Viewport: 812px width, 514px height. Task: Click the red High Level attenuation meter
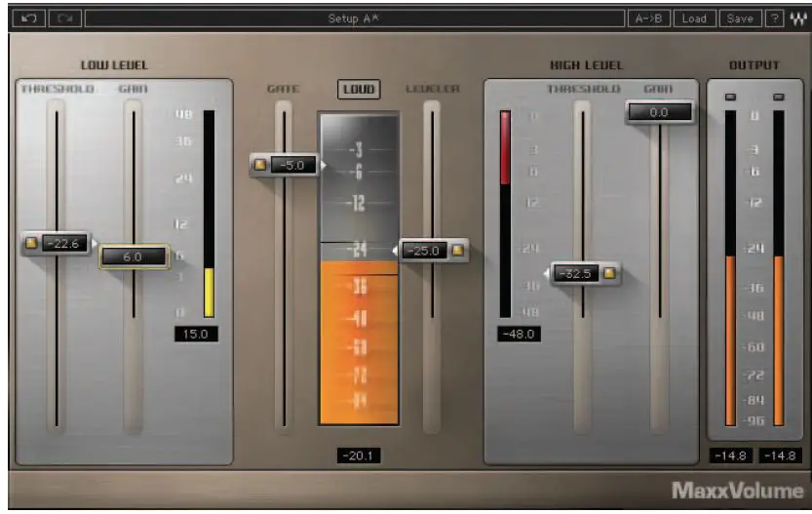pyautogui.click(x=505, y=214)
